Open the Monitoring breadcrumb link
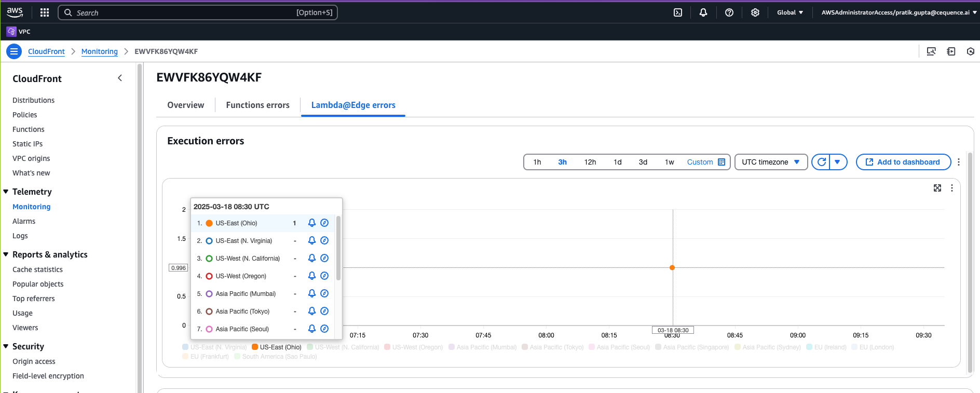 100,51
